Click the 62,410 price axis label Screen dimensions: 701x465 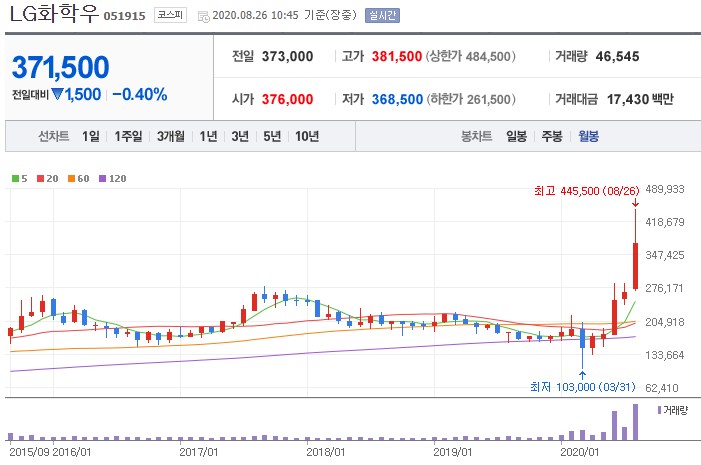coord(662,388)
